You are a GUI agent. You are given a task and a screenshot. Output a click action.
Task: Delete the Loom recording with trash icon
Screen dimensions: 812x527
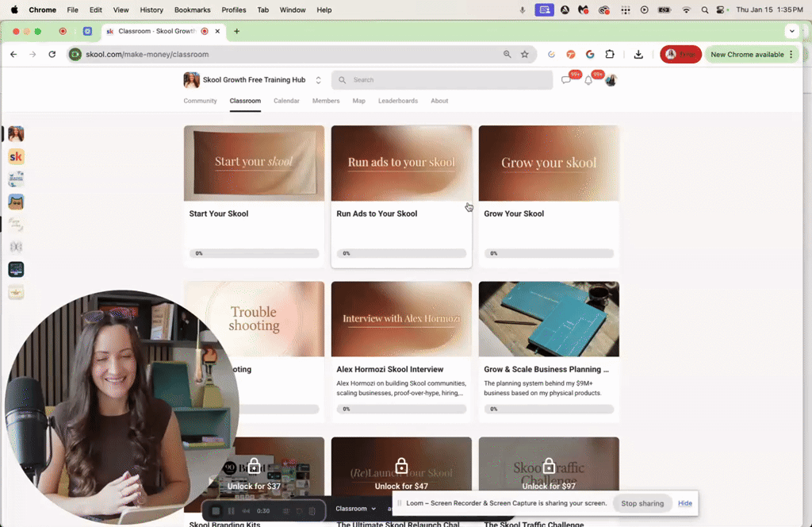[x=312, y=511]
